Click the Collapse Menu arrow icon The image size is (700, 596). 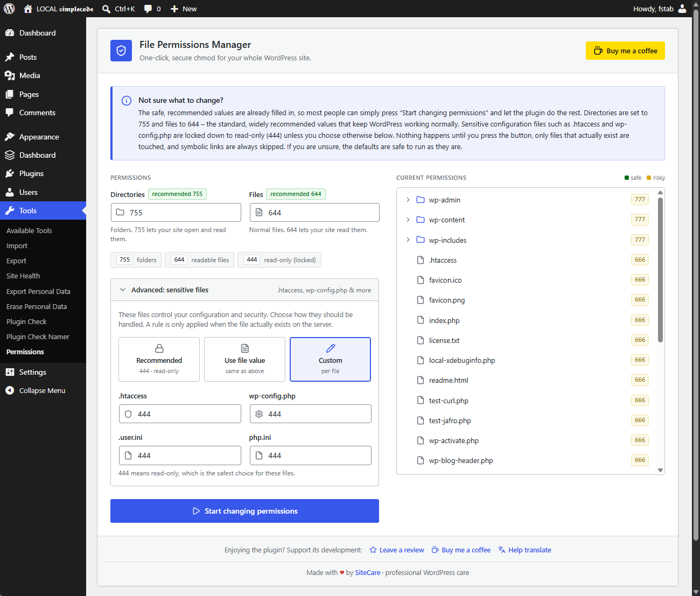[x=10, y=390]
